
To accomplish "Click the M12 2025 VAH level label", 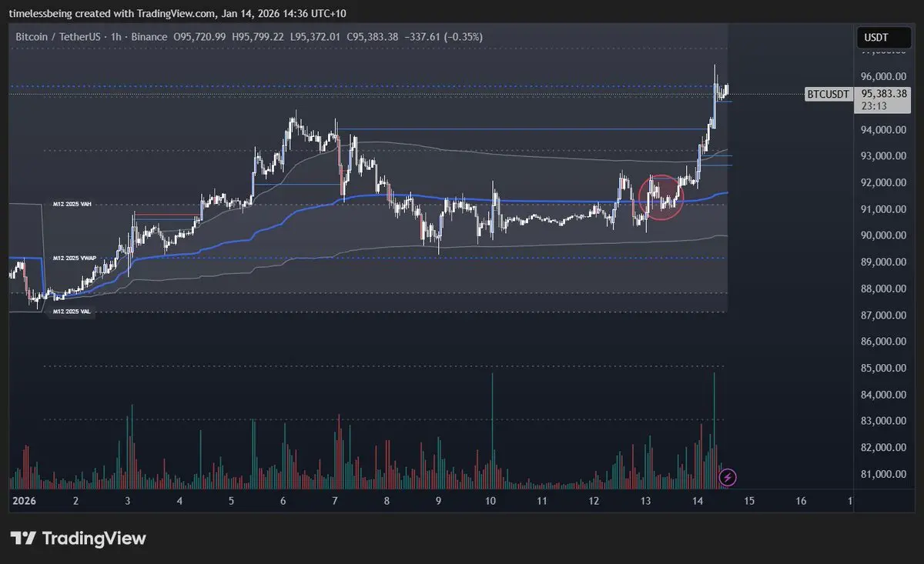I will [x=72, y=204].
